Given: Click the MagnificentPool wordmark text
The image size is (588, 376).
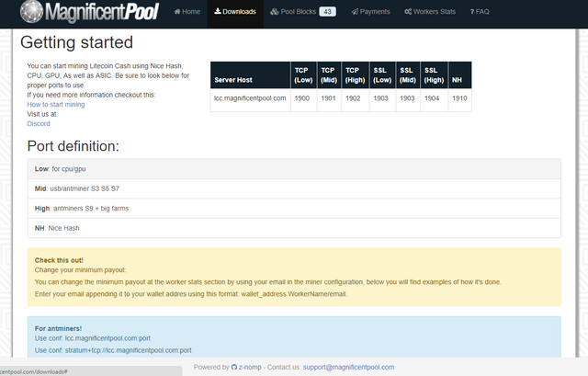Looking at the screenshot, I should [x=102, y=12].
